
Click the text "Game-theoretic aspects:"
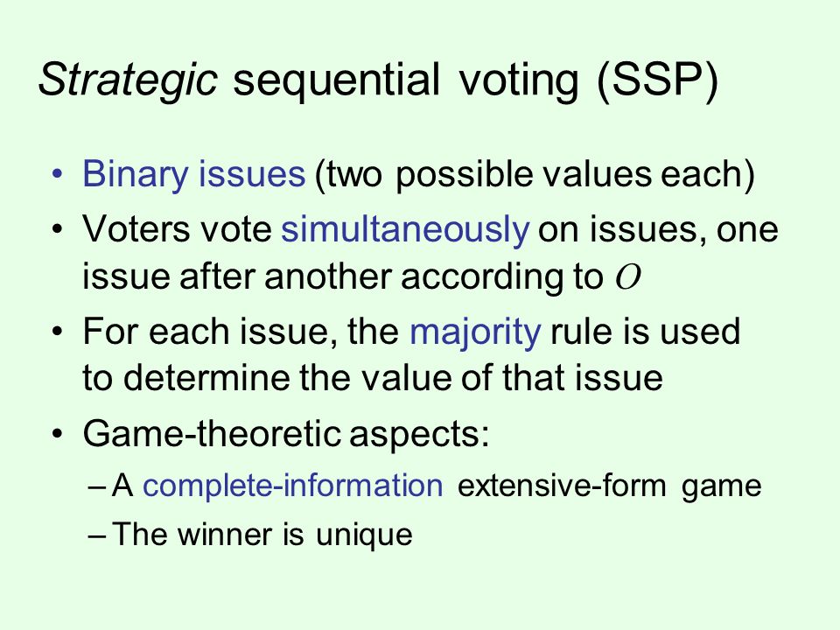coord(286,433)
